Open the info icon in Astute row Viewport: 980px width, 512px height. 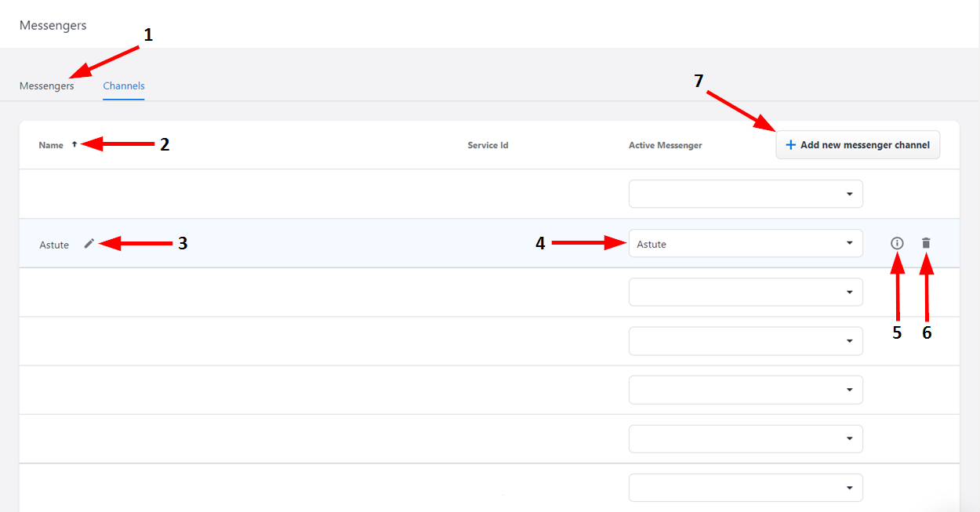(897, 244)
